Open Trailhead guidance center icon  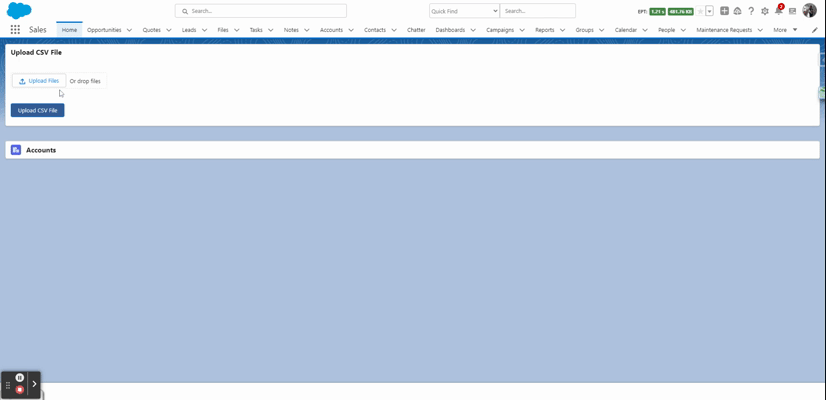738,11
